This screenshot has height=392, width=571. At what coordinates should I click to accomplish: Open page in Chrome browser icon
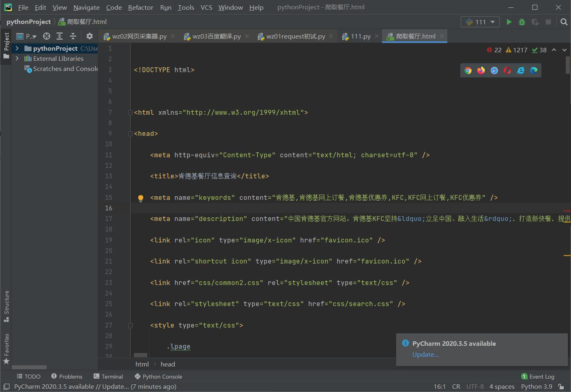[468, 71]
